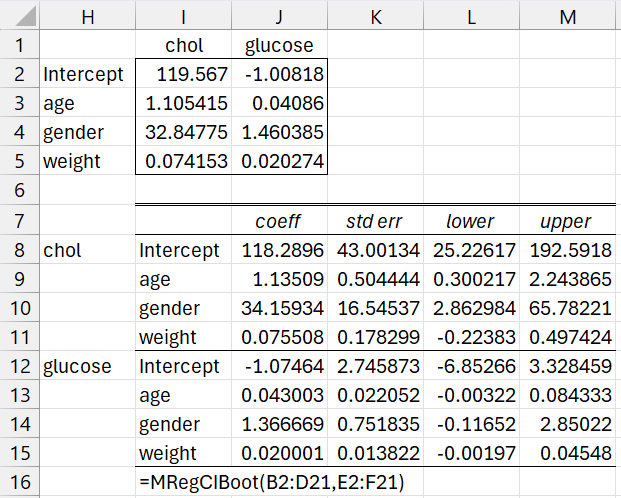The width and height of the screenshot is (621, 498).
Task: Click the cell with value 0.04548
Action: point(566,452)
